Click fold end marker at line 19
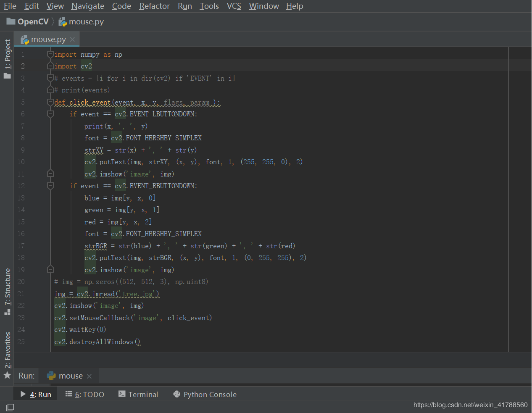 coord(50,270)
